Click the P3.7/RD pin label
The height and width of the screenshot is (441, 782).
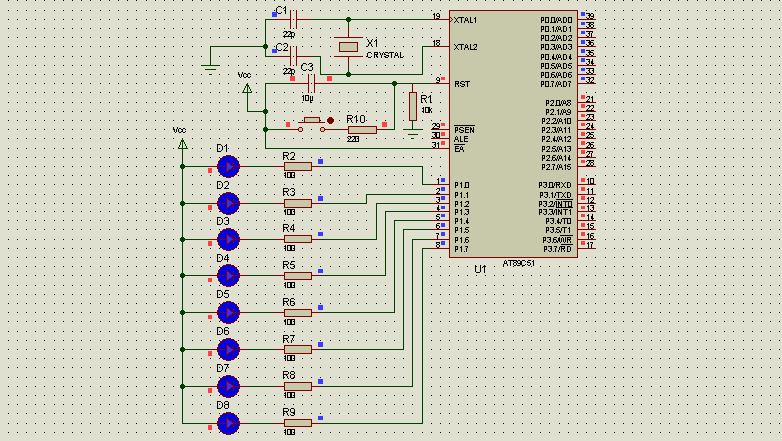(557, 249)
